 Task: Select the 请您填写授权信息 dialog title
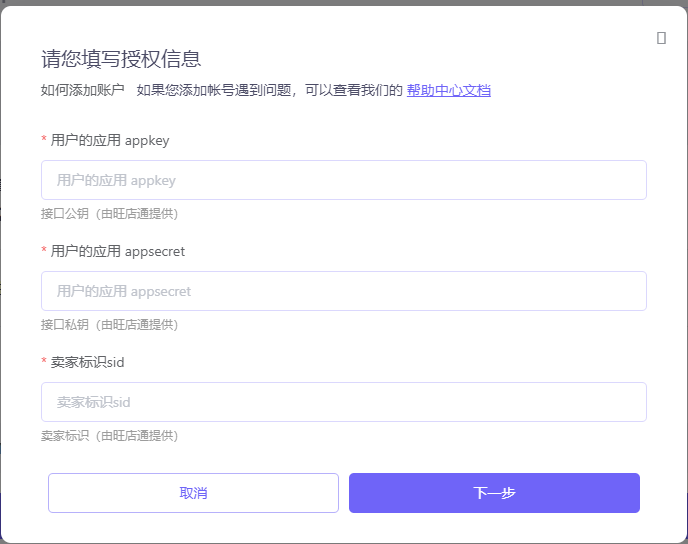tap(121, 59)
